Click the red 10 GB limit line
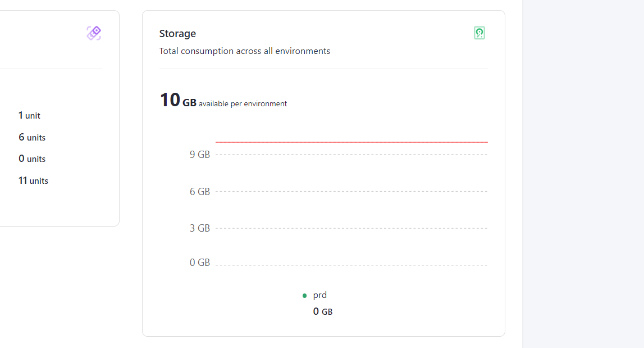Image resolution: width=644 pixels, height=348 pixels. (351, 142)
